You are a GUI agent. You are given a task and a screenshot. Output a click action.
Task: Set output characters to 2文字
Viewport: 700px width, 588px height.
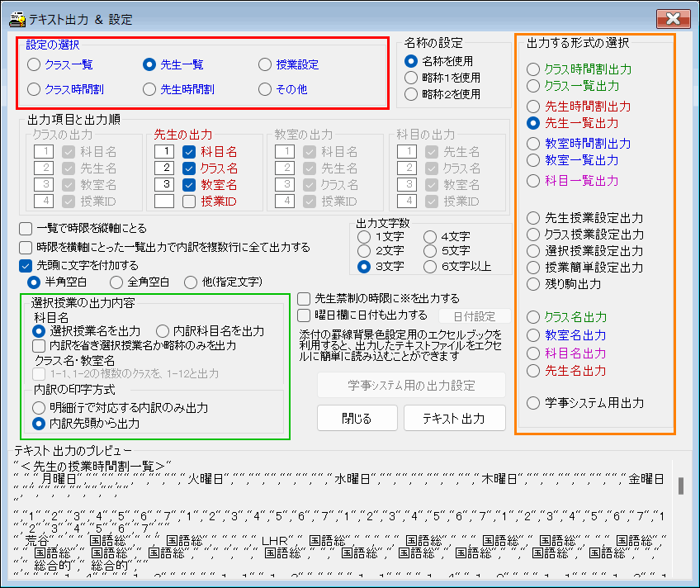[x=364, y=251]
